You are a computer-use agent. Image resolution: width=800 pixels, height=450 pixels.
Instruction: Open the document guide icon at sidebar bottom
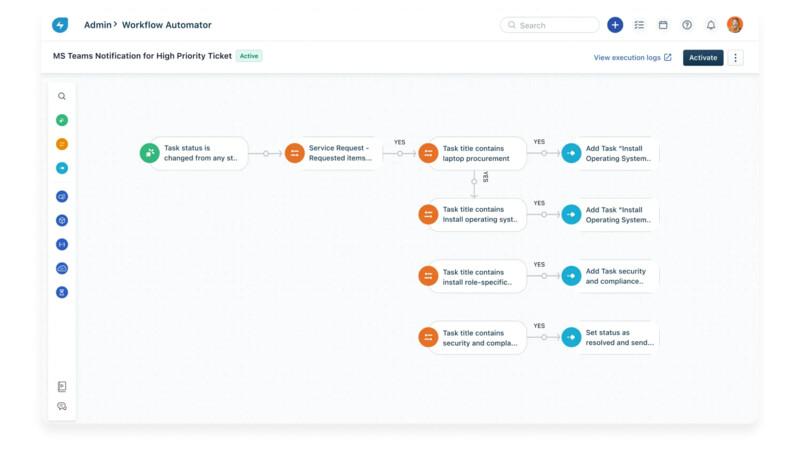coord(62,387)
